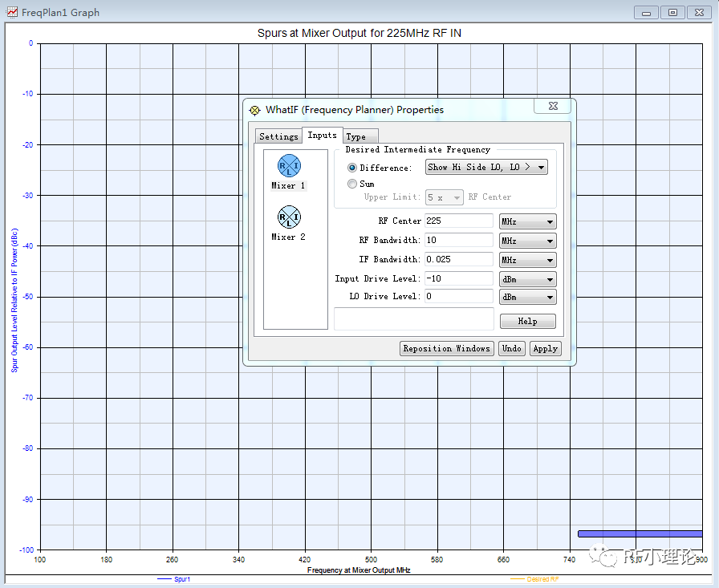The width and height of the screenshot is (719, 588).
Task: Click the WhatIF gear icon in dialog title
Action: (254, 110)
